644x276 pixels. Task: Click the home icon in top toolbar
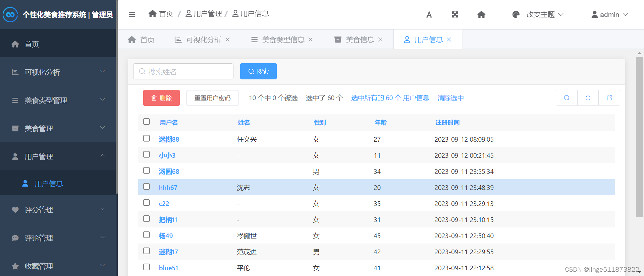[481, 14]
